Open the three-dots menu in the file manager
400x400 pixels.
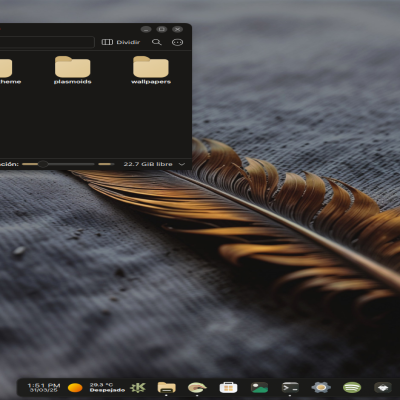tap(177, 42)
